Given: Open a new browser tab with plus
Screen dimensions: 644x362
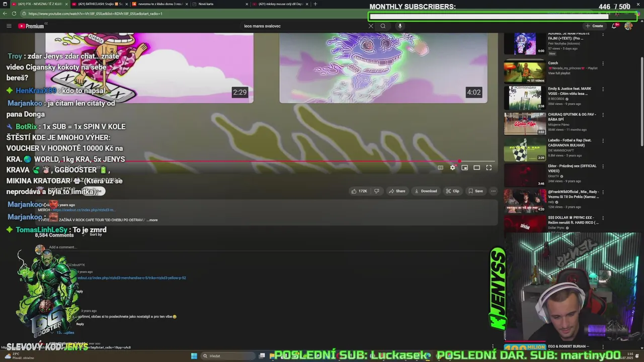Looking at the screenshot, I should (x=315, y=4).
